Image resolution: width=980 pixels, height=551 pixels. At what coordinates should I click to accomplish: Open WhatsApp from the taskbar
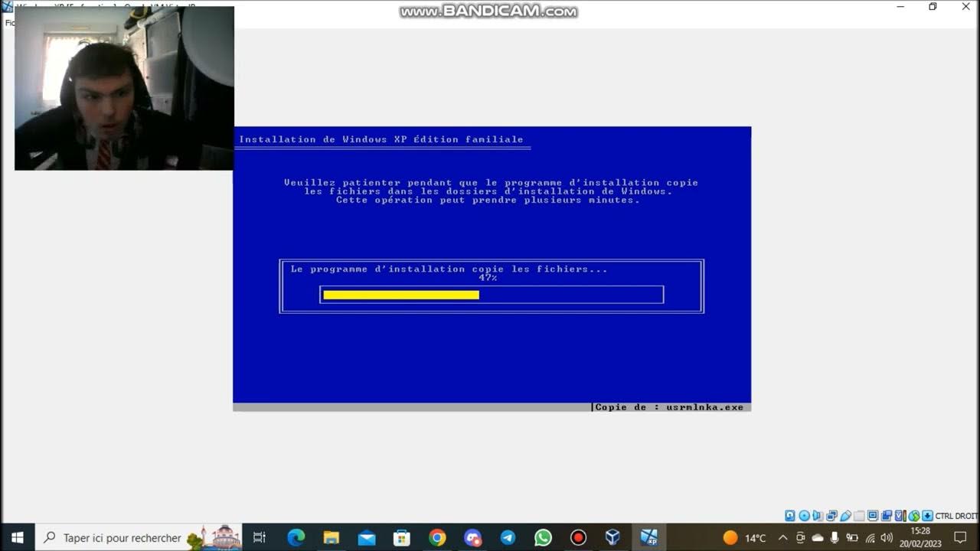tap(543, 537)
